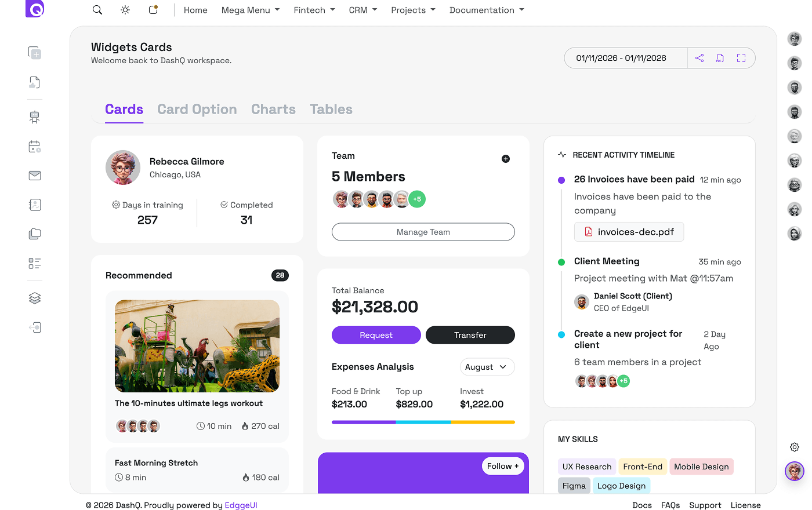
Task: Open the layers icon in the sidebar
Action: (34, 298)
